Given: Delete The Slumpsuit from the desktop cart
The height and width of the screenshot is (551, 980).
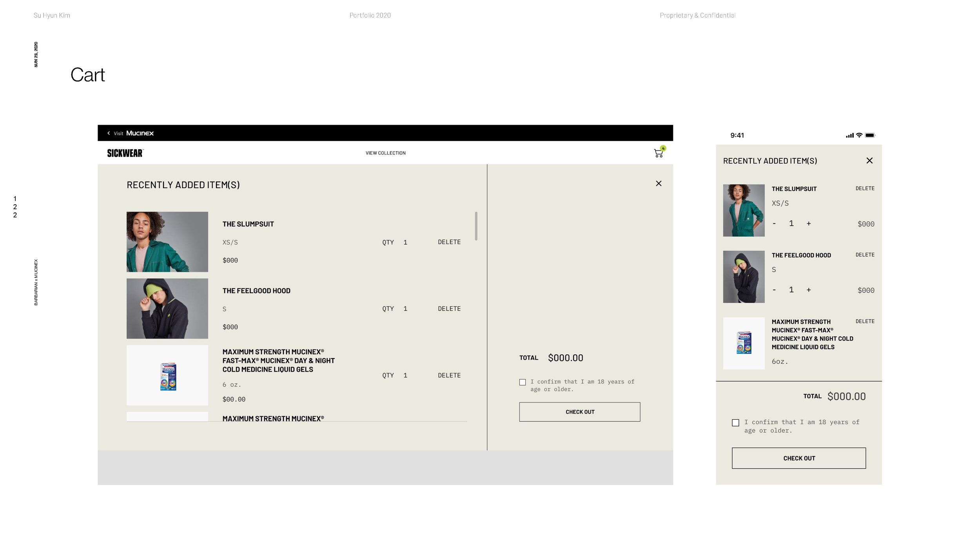Looking at the screenshot, I should [449, 242].
